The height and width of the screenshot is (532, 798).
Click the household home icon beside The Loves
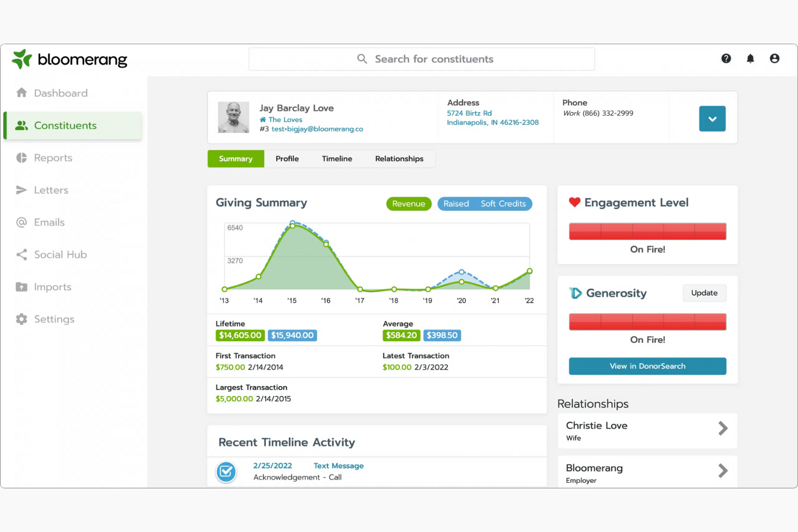pyautogui.click(x=263, y=120)
